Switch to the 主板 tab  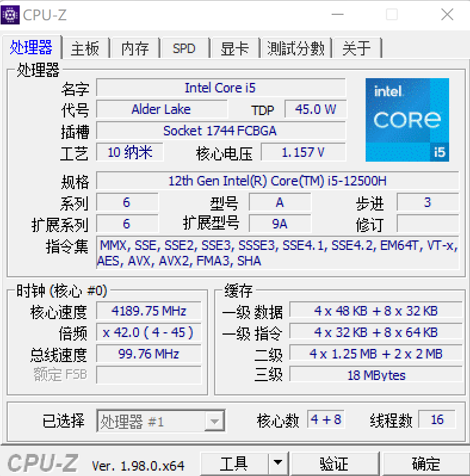[85, 48]
